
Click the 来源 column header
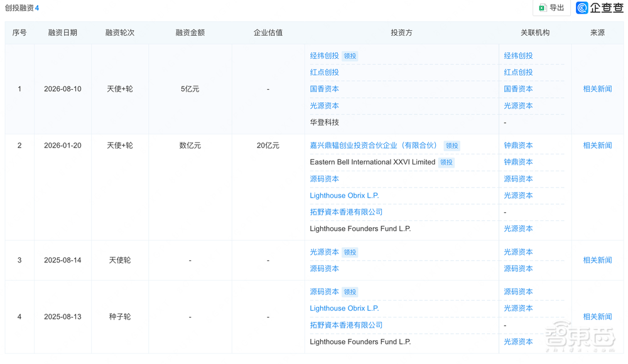pyautogui.click(x=597, y=33)
